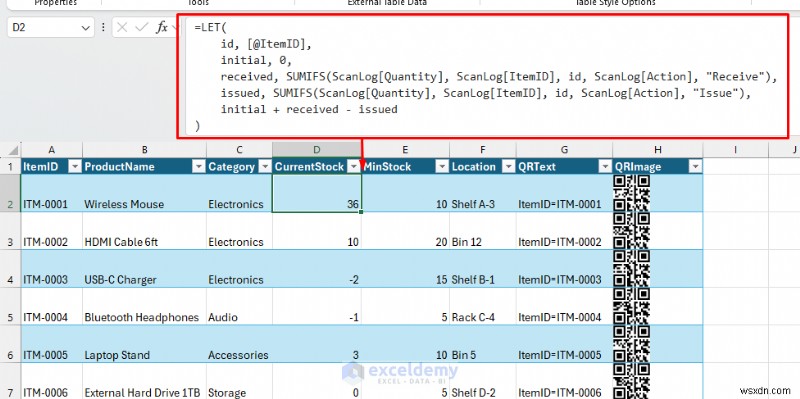Open the MinStock filter dropdown
800x399 pixels.
[x=441, y=167]
